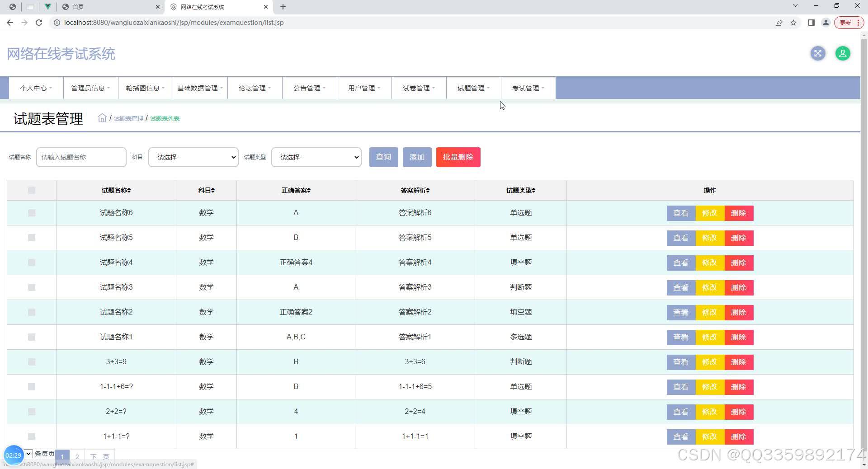Open the green user avatar icon

(x=843, y=53)
